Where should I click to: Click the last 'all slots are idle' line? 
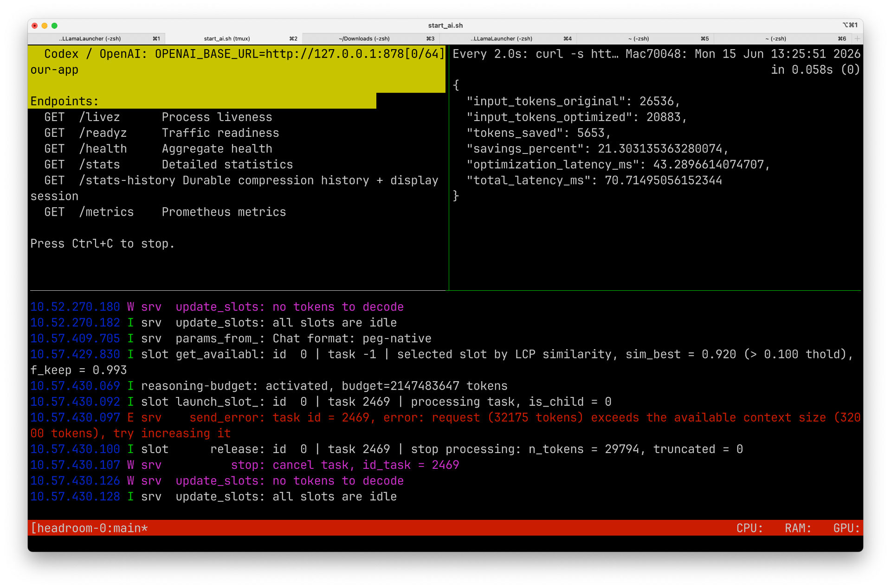tap(213, 496)
